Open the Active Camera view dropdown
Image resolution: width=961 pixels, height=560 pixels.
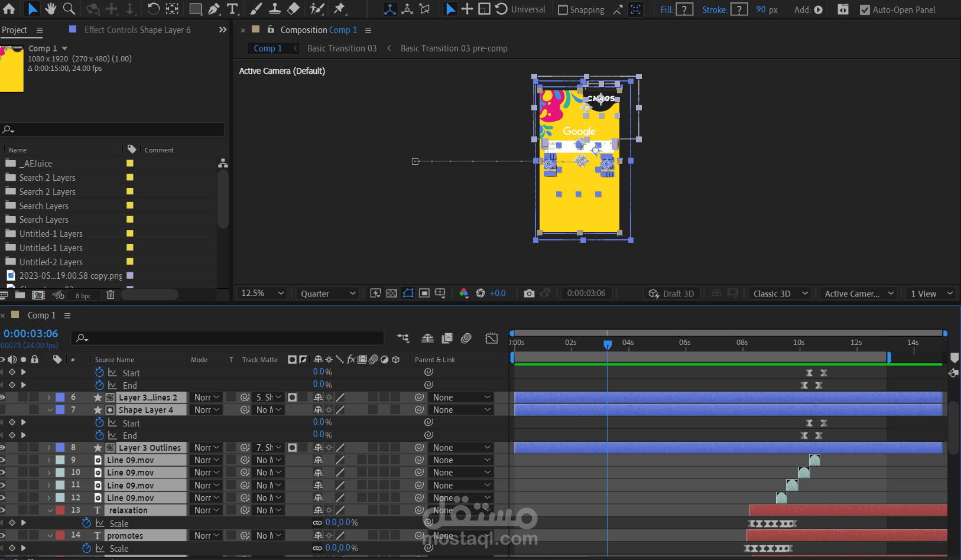point(859,294)
